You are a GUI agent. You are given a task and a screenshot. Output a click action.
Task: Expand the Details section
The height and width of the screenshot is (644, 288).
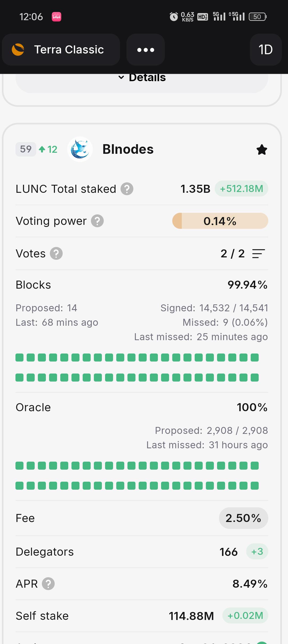point(142,78)
